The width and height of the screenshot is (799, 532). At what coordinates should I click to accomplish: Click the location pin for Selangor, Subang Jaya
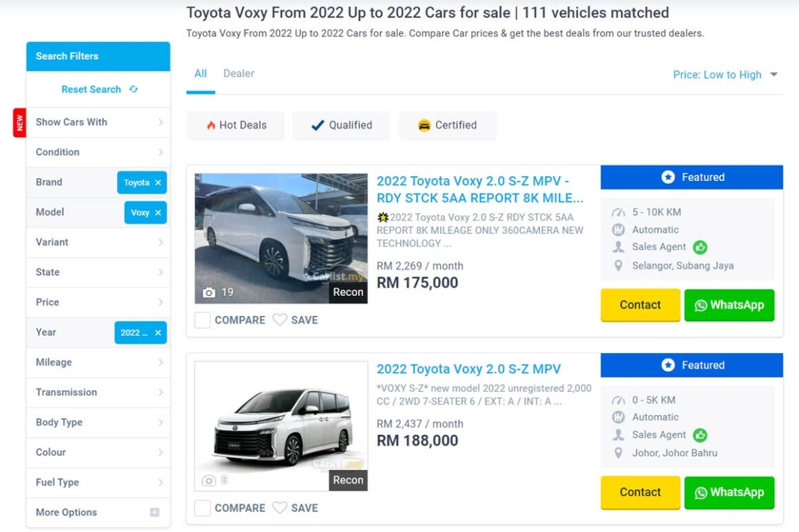619,265
